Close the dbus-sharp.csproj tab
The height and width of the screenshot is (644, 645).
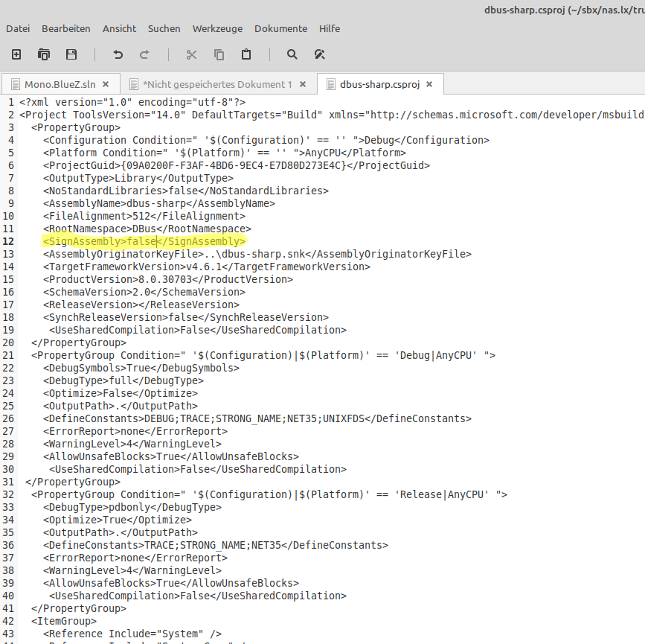point(429,84)
